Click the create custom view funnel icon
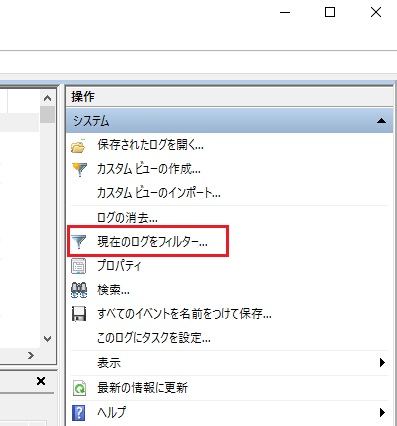This screenshot has width=397, height=426. 79,169
